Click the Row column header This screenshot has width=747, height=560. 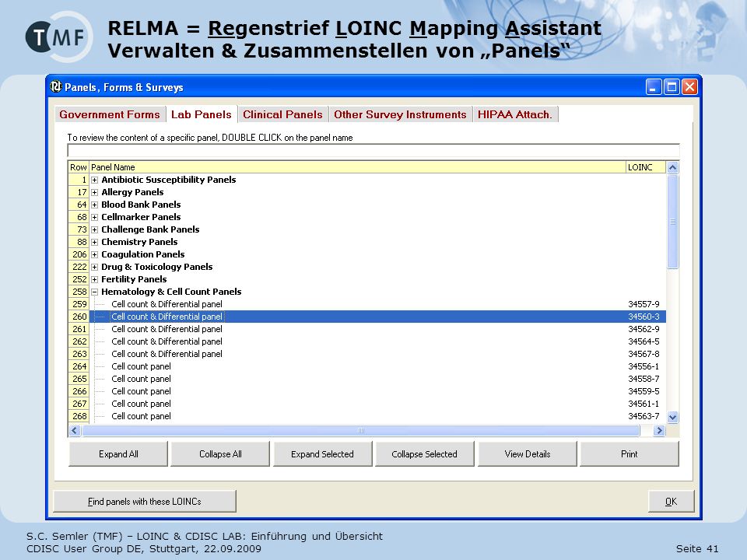[x=79, y=167]
